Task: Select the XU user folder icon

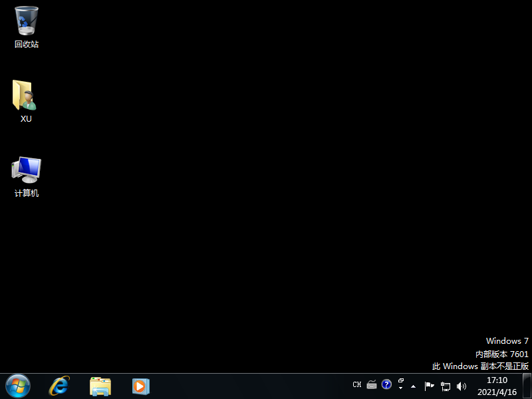Action: (x=26, y=97)
